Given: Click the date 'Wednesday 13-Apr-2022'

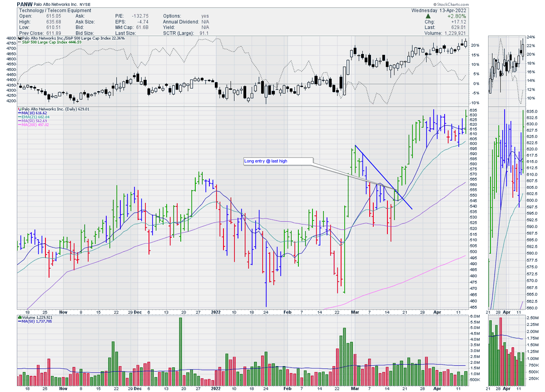Looking at the screenshot, I should (440, 10).
